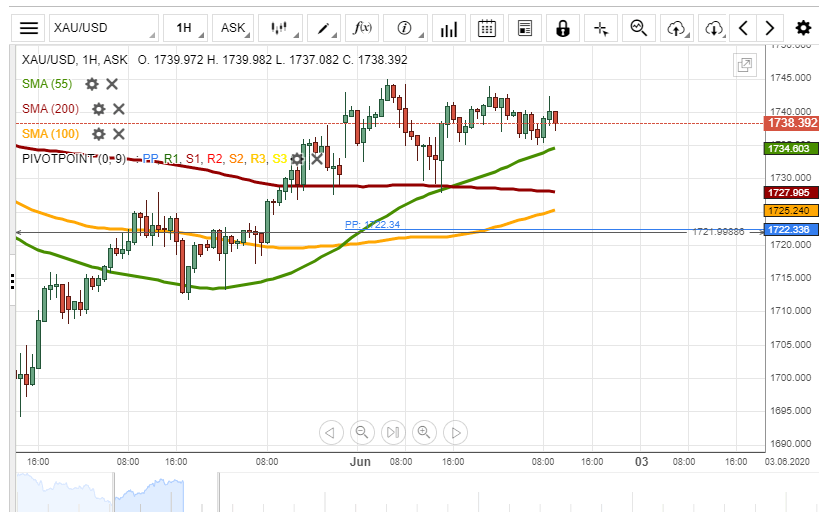
Task: Open the XAU/USD instrument dropdown
Action: [x=102, y=28]
